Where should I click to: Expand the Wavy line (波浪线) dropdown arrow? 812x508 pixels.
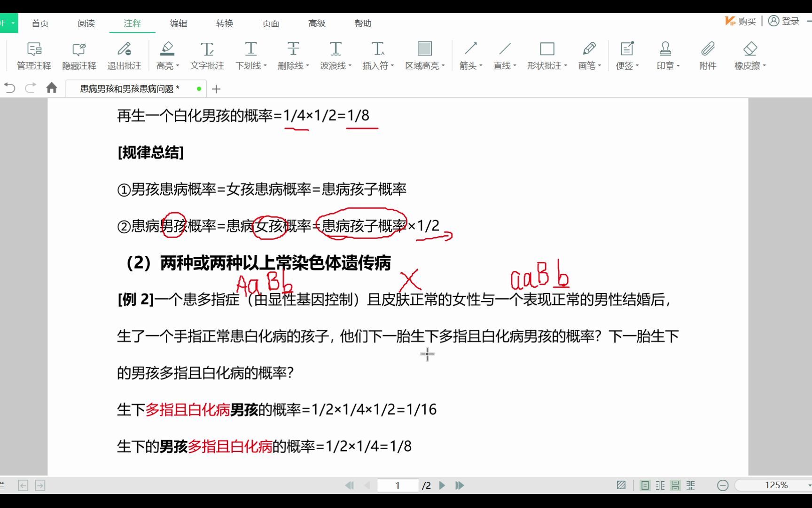[350, 66]
